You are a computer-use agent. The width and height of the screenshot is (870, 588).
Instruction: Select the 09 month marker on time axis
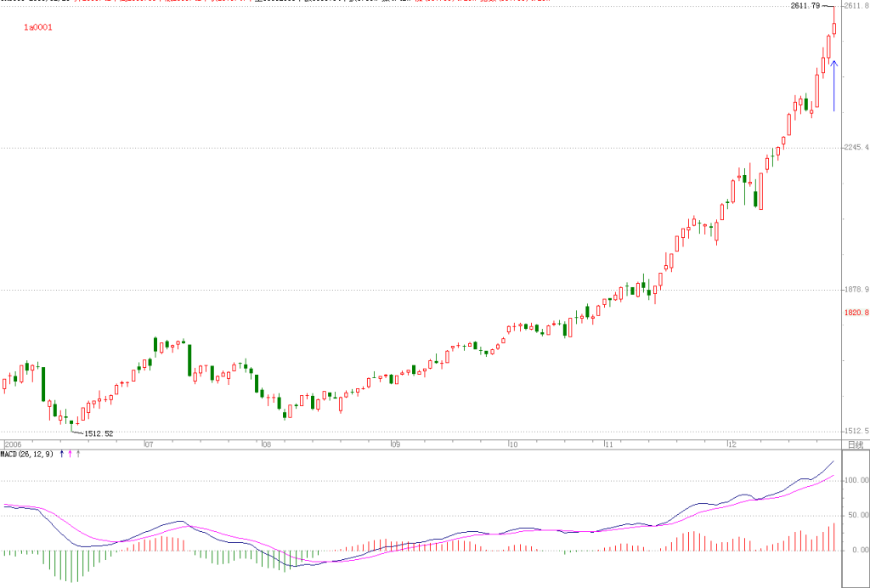396,444
